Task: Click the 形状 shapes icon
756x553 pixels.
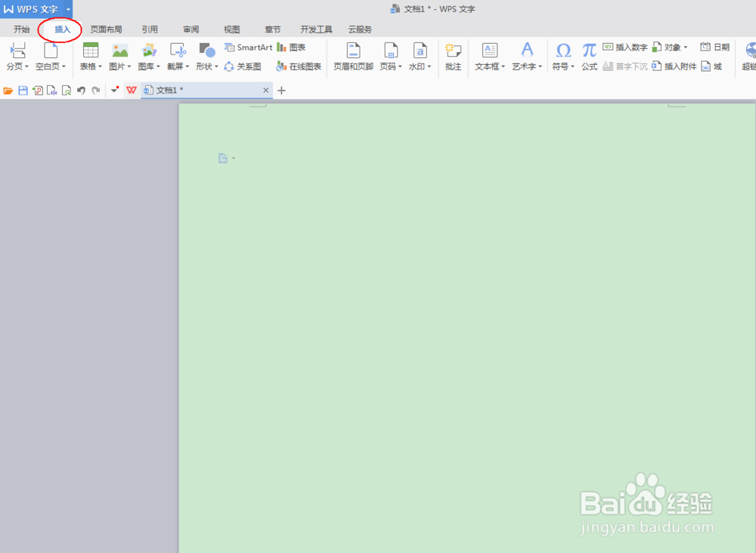Action: click(207, 50)
